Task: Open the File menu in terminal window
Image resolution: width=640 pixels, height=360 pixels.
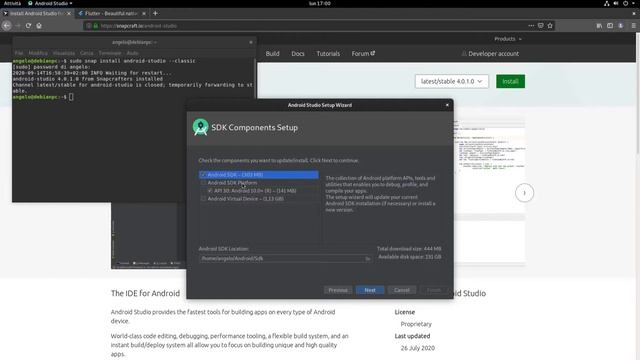Action: pyautogui.click(x=19, y=53)
